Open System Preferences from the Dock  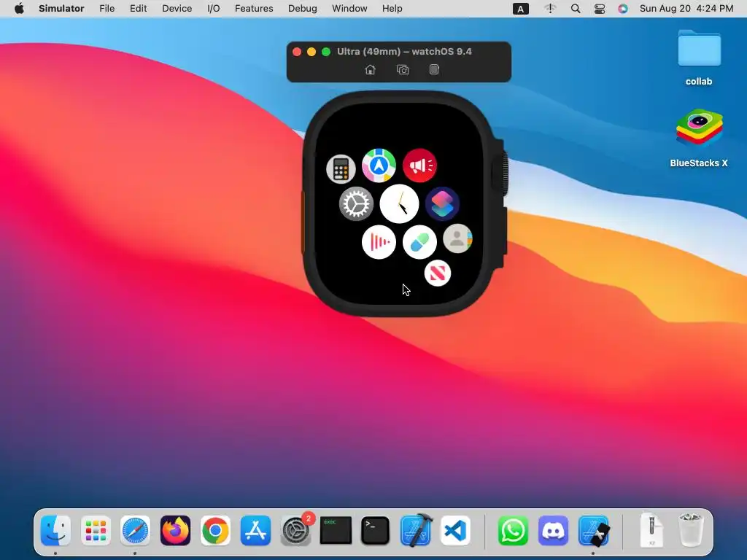(296, 531)
